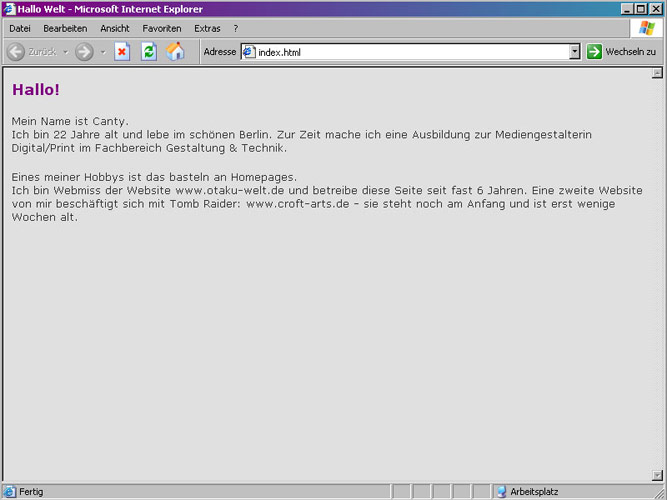The image size is (667, 500).
Task: Click the line 'Mein Name ist Canty.'
Action: click(70, 122)
